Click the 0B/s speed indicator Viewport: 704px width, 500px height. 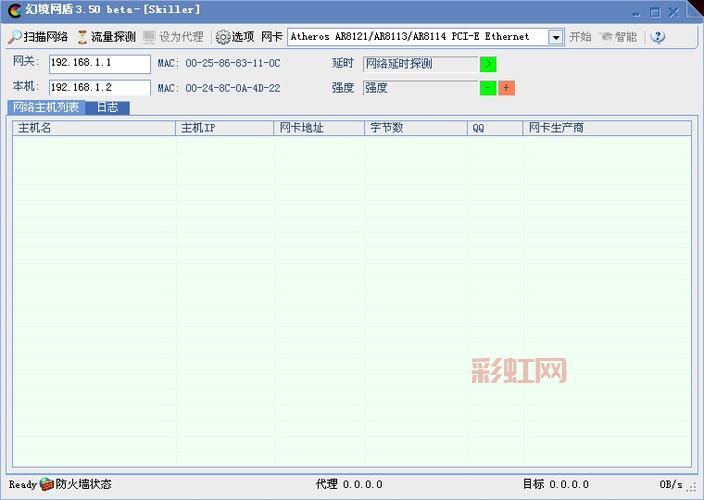[x=671, y=485]
